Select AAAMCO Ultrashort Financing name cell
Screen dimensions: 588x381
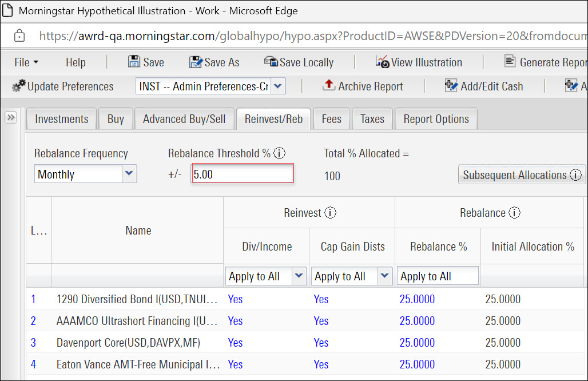pyautogui.click(x=137, y=320)
